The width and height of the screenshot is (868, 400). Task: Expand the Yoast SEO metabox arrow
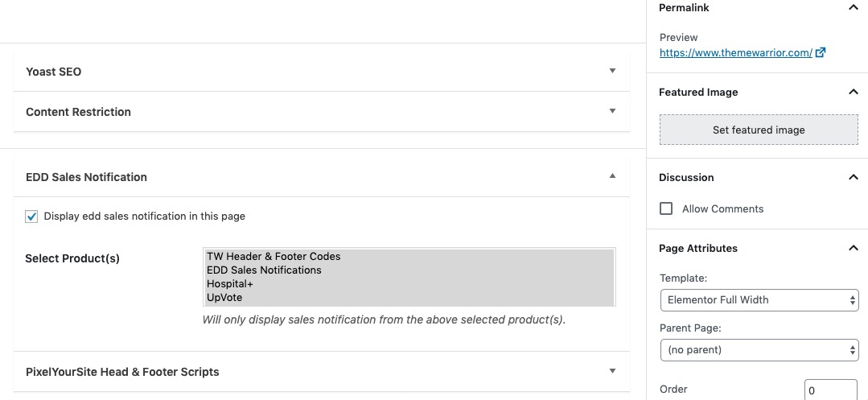click(x=612, y=71)
